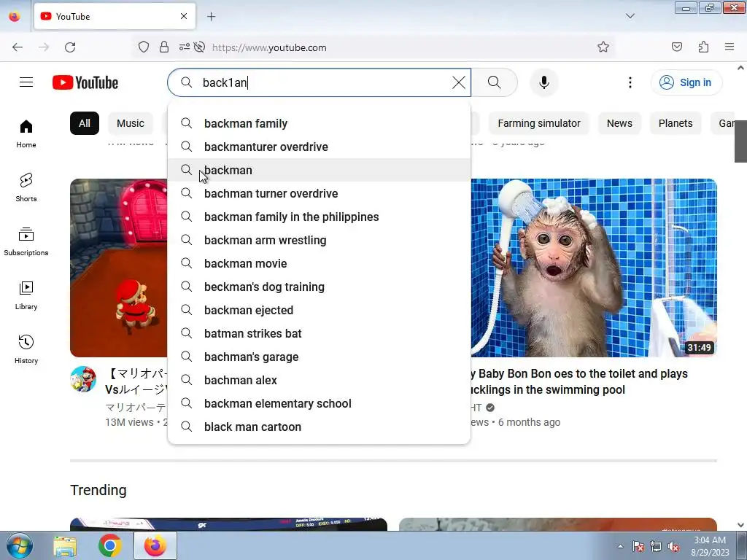The height and width of the screenshot is (560, 747).
Task: Open the Save to Pocket icon
Action: click(x=676, y=47)
